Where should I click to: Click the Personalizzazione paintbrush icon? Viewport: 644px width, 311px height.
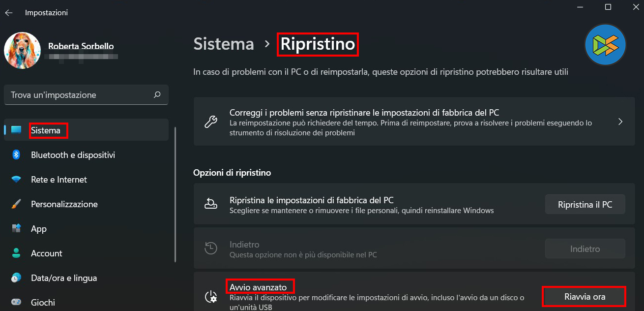pos(16,204)
